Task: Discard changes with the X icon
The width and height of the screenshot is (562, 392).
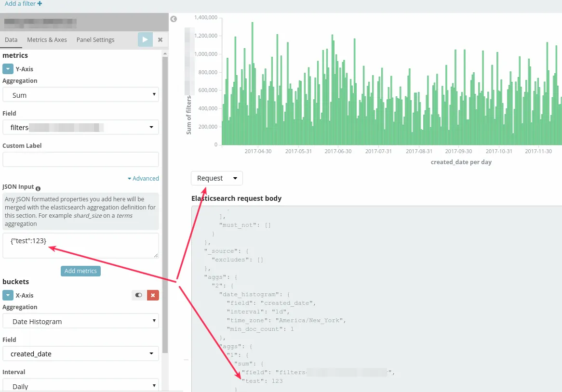Action: (x=160, y=40)
